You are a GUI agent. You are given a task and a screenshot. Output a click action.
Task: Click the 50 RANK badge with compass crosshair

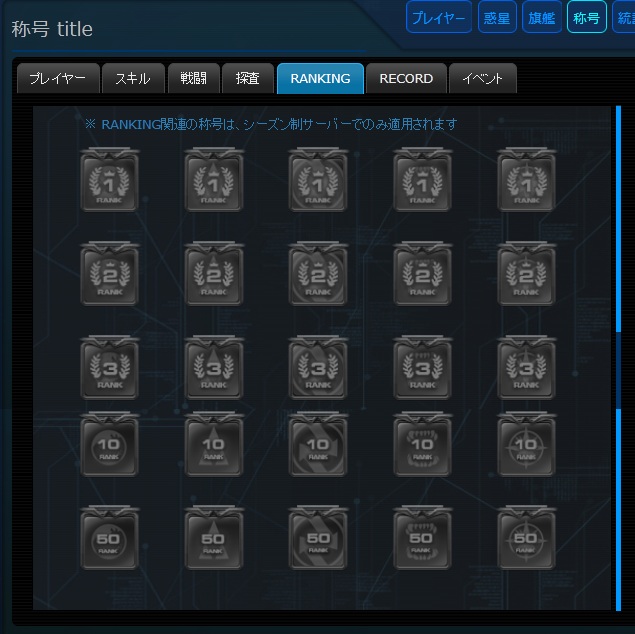pyautogui.click(x=526, y=538)
